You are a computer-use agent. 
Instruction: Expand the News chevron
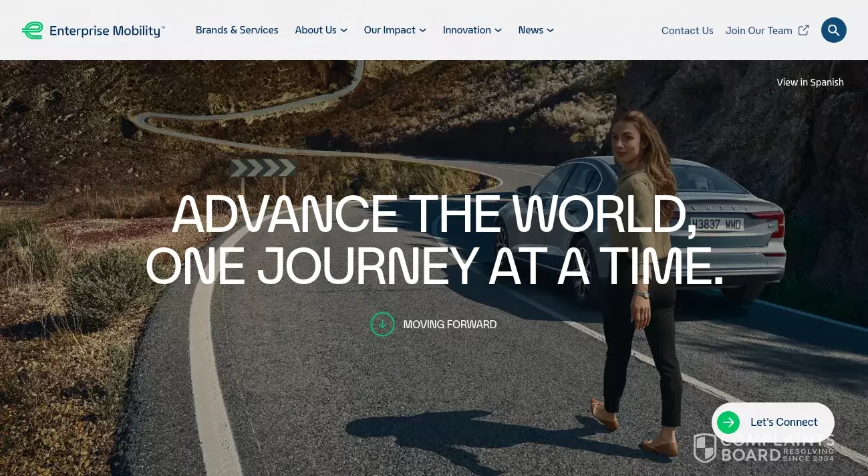550,31
